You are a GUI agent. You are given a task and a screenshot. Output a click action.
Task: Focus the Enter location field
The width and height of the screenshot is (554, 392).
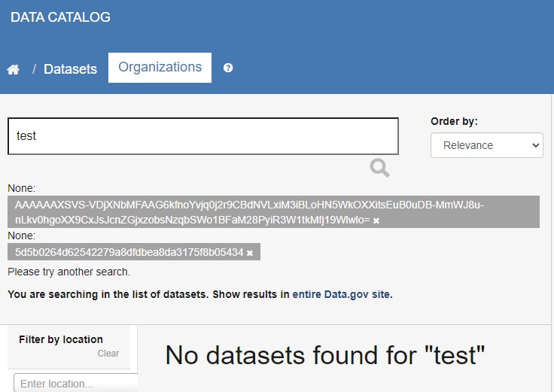click(x=75, y=383)
